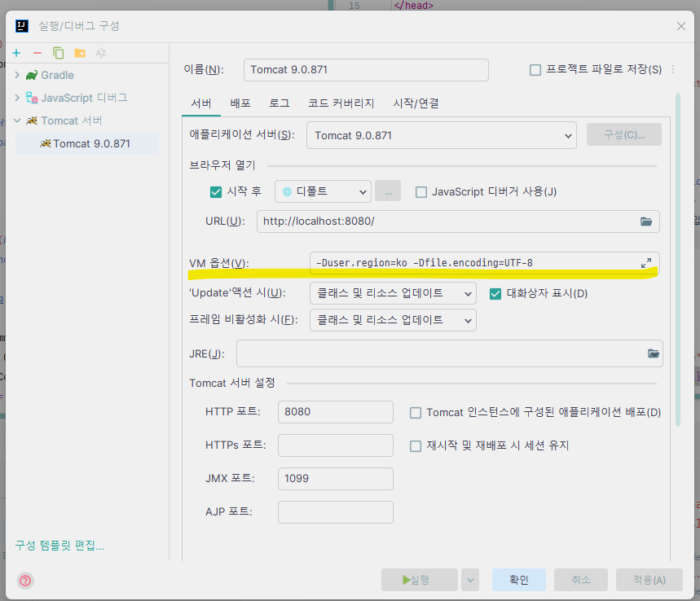This screenshot has width=700, height=601.
Task: Switch to the 로그 tab
Action: click(x=280, y=103)
